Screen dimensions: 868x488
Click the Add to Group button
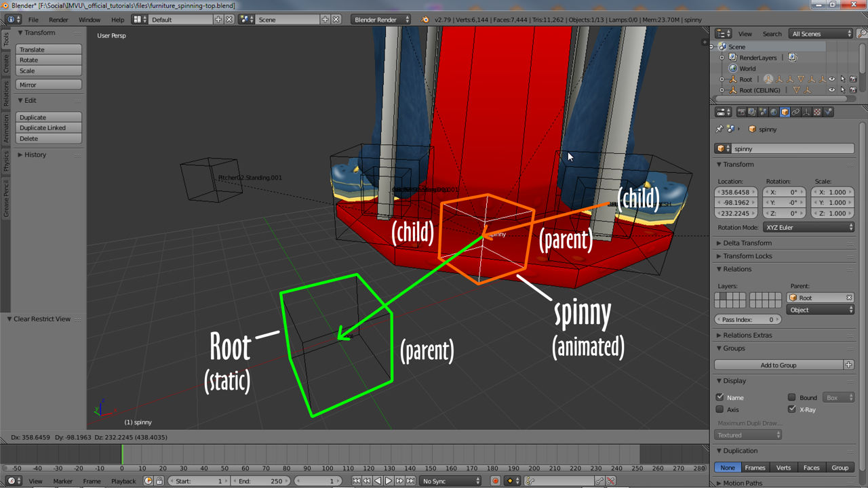[778, 365]
